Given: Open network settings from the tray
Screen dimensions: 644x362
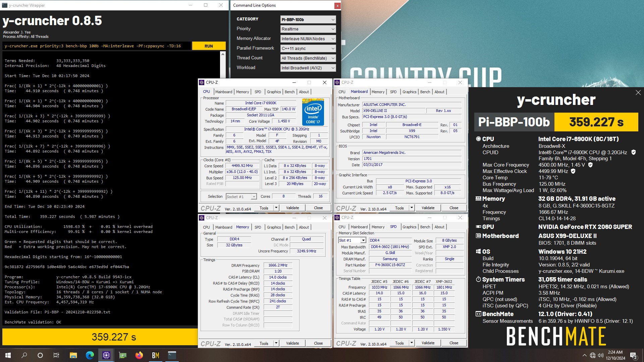Looking at the screenshot, I should pyautogui.click(x=593, y=355).
